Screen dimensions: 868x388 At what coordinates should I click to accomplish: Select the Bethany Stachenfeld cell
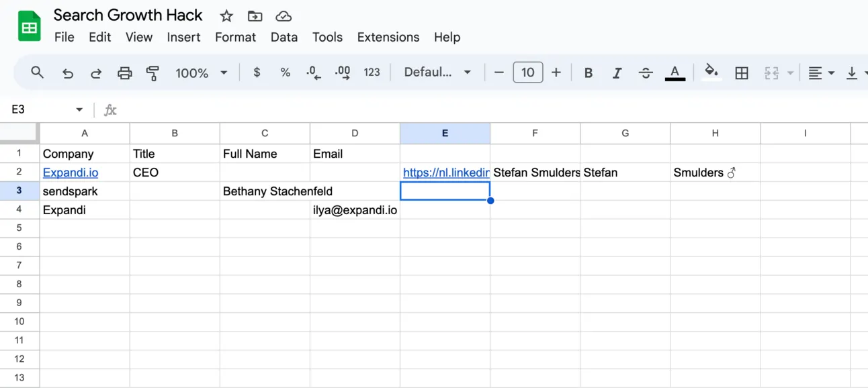point(265,191)
